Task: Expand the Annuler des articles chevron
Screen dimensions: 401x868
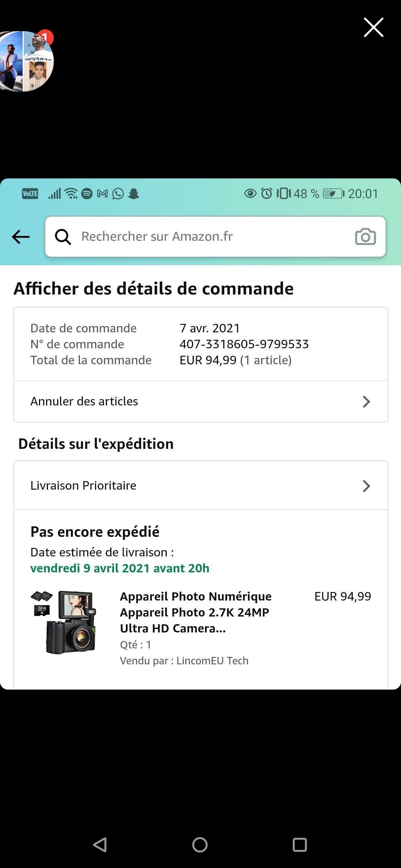Action: pos(366,401)
